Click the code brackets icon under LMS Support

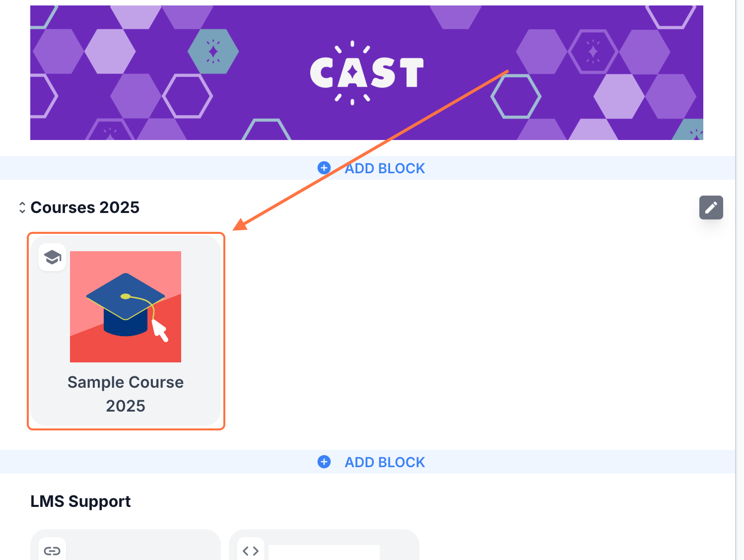pyautogui.click(x=251, y=551)
